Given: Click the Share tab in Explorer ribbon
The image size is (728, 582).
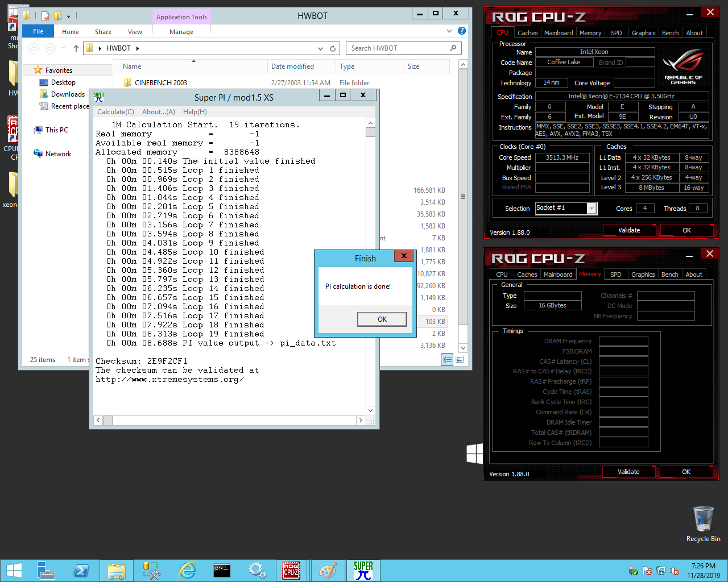Looking at the screenshot, I should pos(103,32).
